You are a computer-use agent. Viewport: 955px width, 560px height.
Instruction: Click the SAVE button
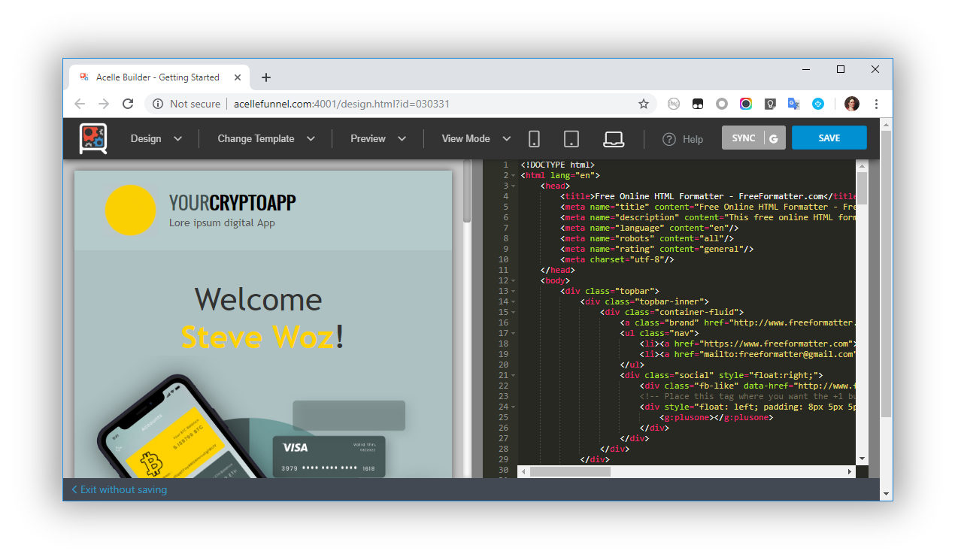[829, 138]
